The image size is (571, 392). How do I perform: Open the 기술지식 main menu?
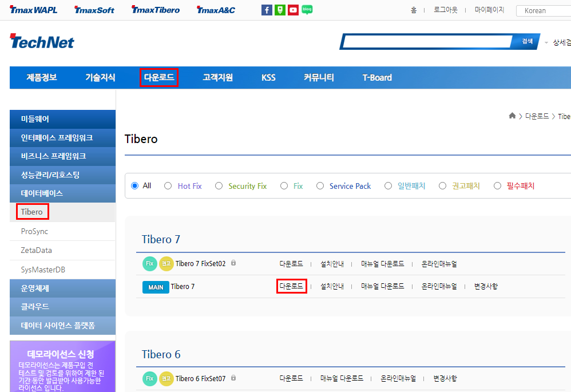pos(100,77)
